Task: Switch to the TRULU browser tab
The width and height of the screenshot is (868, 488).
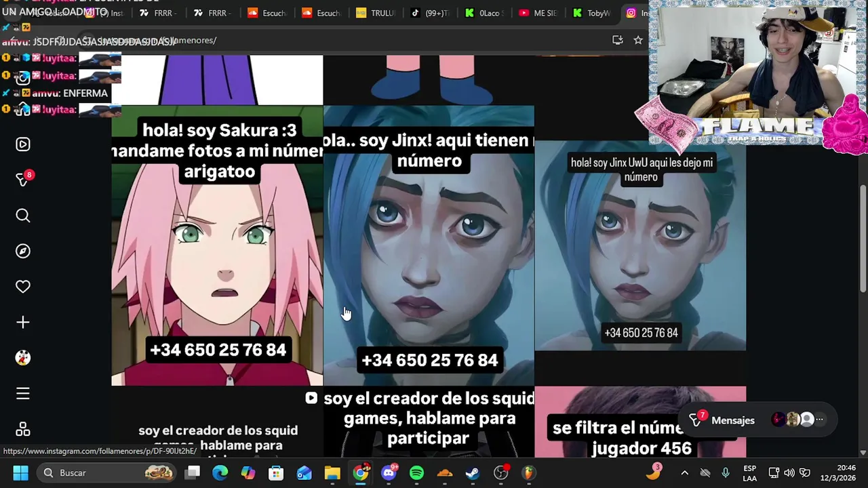Action: (375, 13)
